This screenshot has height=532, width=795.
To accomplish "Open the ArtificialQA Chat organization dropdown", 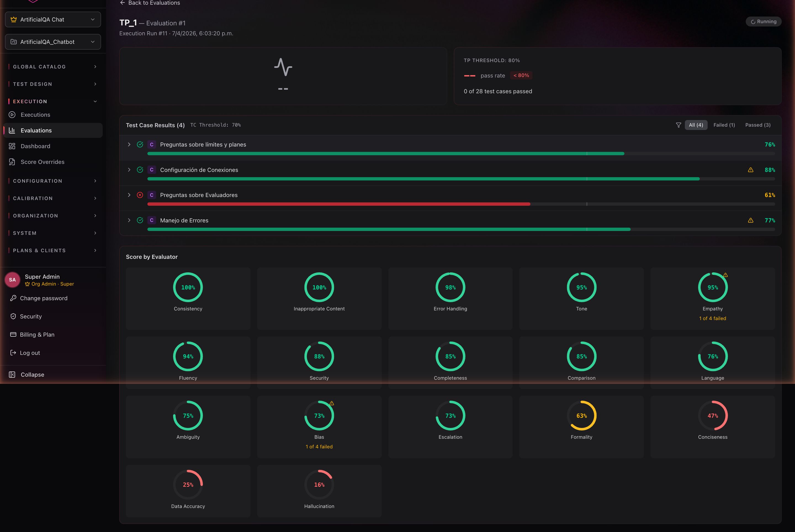I will (53, 20).
